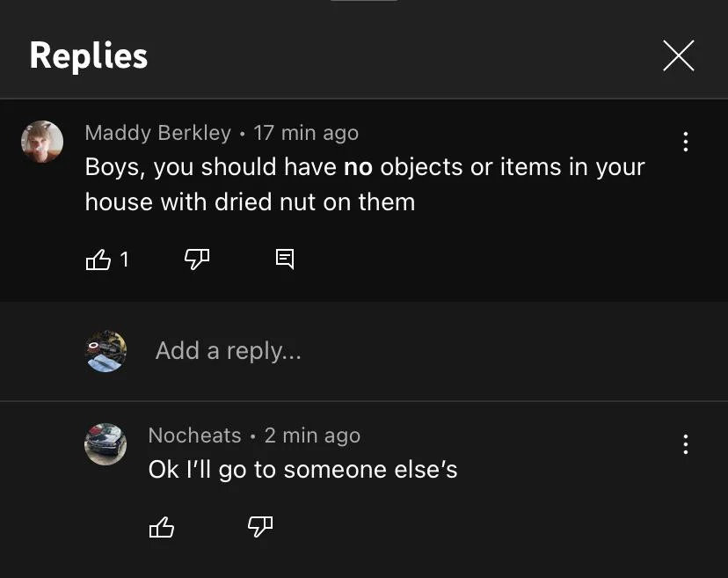Open Nocheats' channel via username
728x578 pixels.
pos(194,435)
